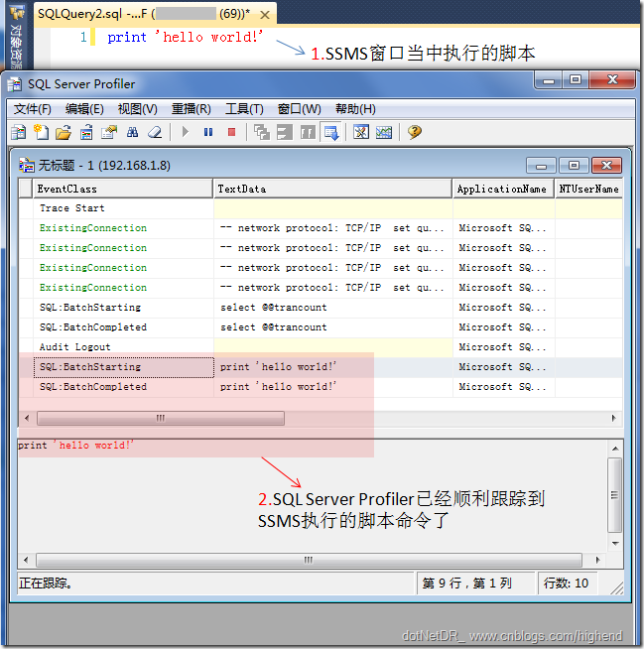Open the 窗口(W) menu
Image resolution: width=644 pixels, height=649 pixels.
pos(299,109)
